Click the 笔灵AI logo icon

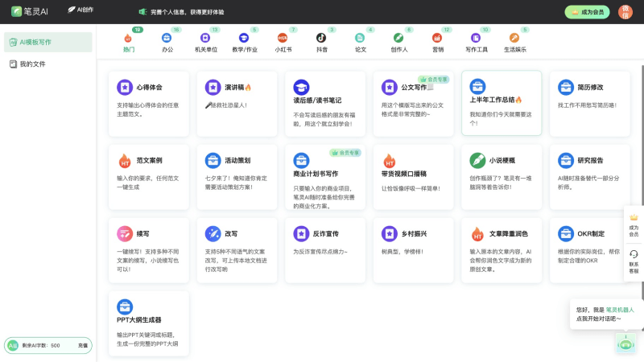(16, 12)
